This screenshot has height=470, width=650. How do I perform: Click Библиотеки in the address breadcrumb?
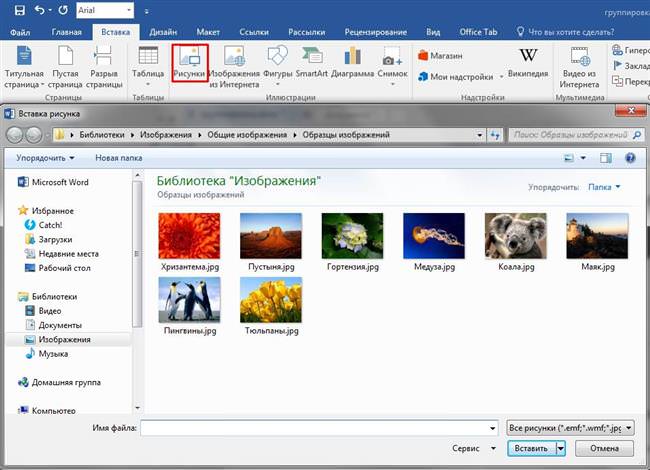102,135
